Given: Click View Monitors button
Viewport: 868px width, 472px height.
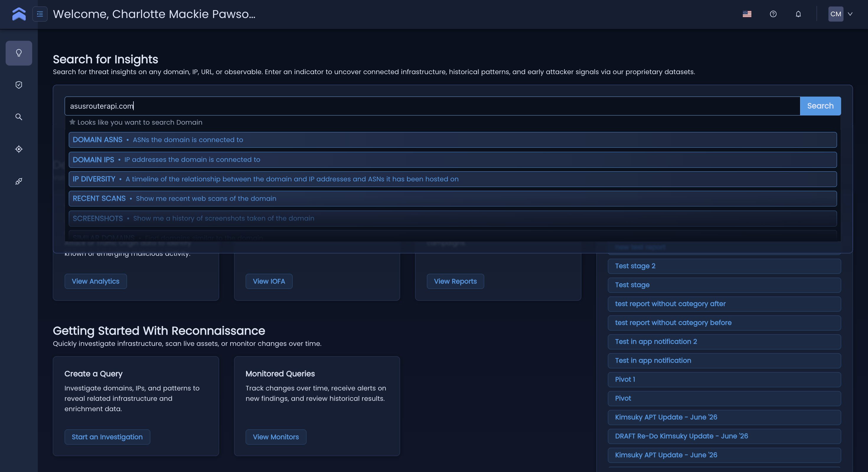Looking at the screenshot, I should point(276,437).
